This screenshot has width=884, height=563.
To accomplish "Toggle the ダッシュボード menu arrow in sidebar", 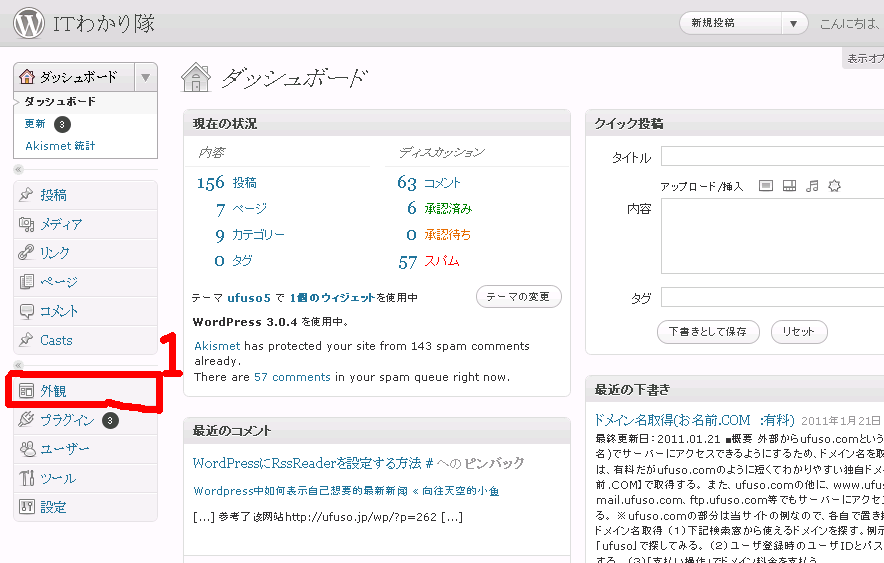I will (146, 77).
